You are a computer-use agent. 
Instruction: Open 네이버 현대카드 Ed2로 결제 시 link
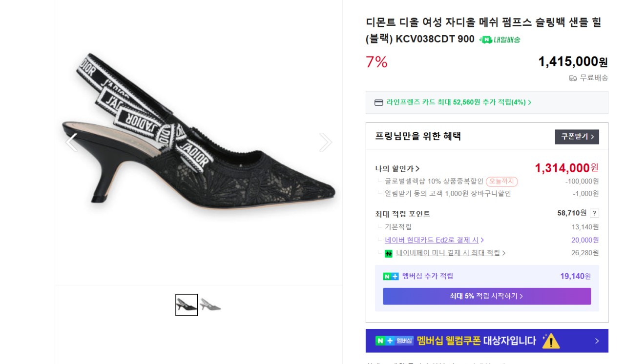tap(434, 240)
